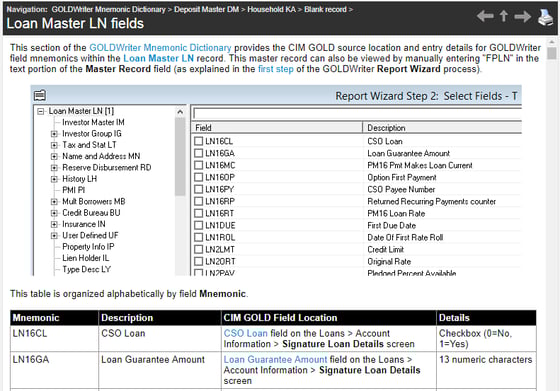Check the LN16RP field checkbox
Screen dimensions: 560x391
coord(198,201)
